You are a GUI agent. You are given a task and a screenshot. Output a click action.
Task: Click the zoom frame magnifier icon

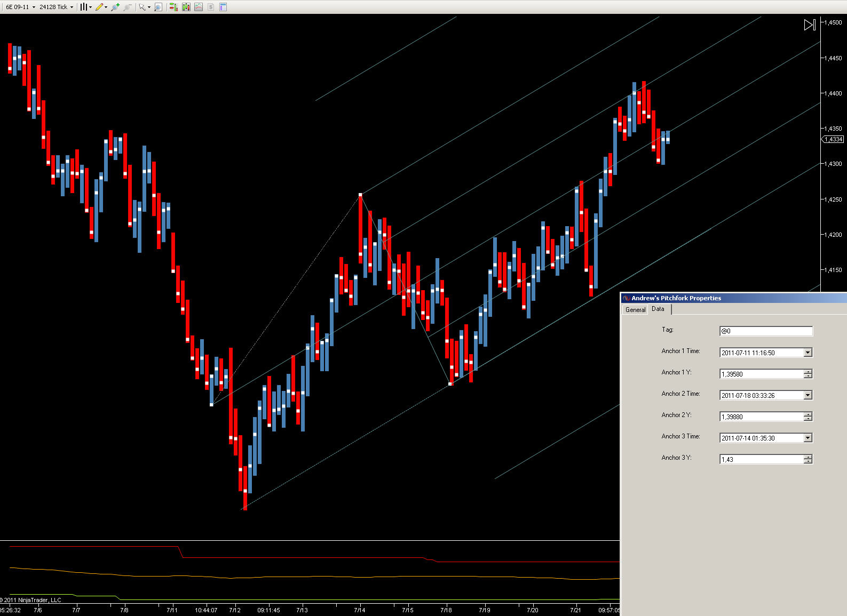(x=158, y=7)
